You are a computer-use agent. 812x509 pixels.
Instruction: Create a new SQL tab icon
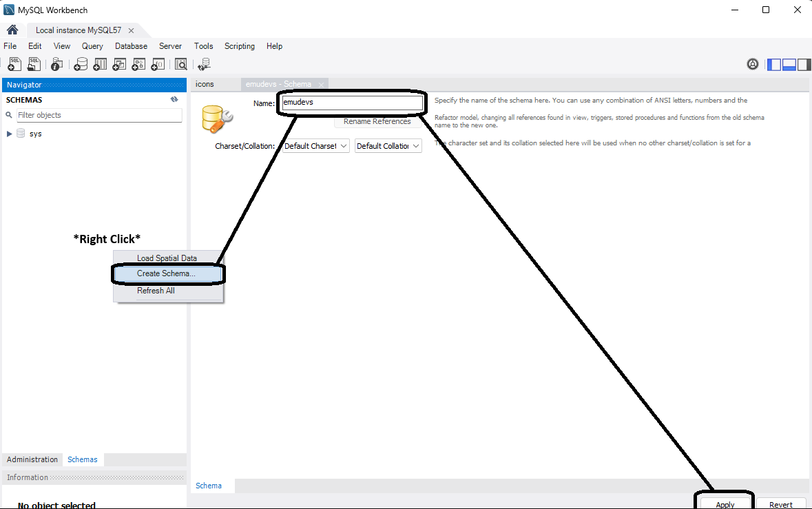14,64
